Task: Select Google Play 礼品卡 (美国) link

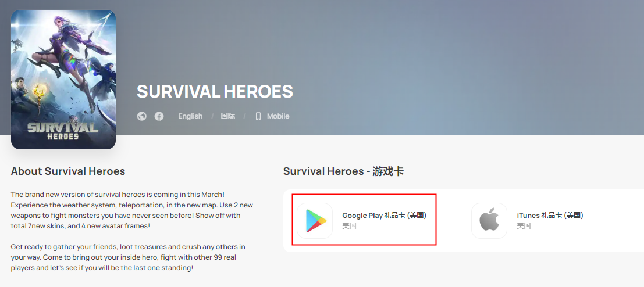Action: coord(384,215)
